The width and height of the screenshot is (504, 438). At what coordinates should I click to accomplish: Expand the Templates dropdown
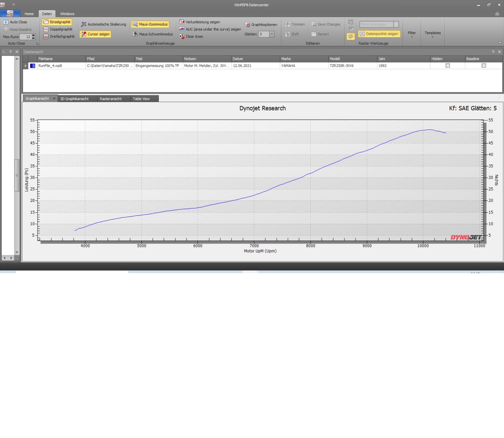(x=432, y=34)
